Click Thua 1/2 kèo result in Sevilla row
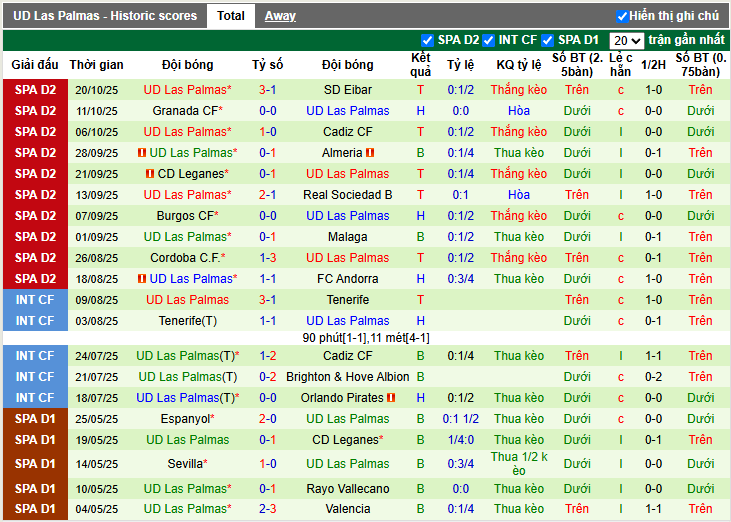The image size is (731, 522). (519, 464)
